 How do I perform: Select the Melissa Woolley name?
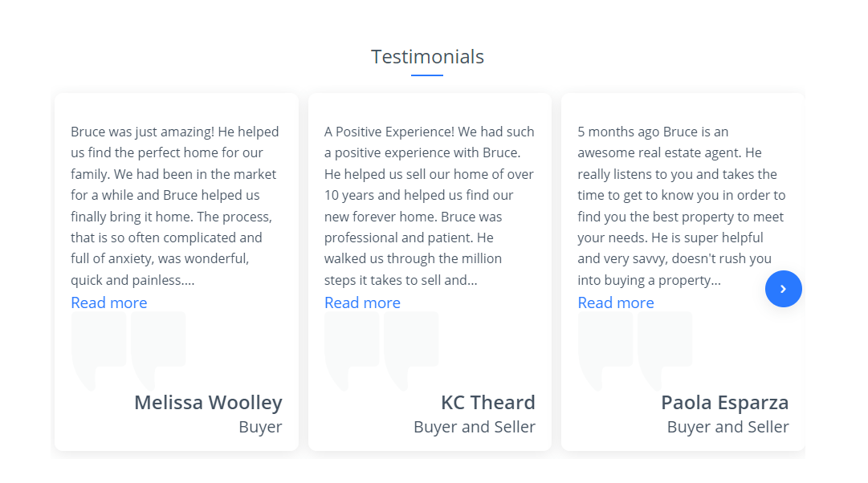coord(208,402)
